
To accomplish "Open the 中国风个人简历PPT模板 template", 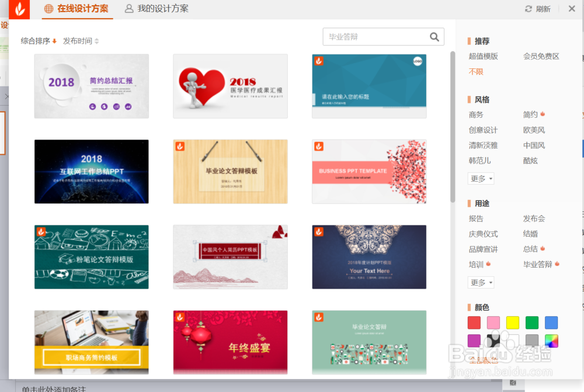I will (230, 256).
